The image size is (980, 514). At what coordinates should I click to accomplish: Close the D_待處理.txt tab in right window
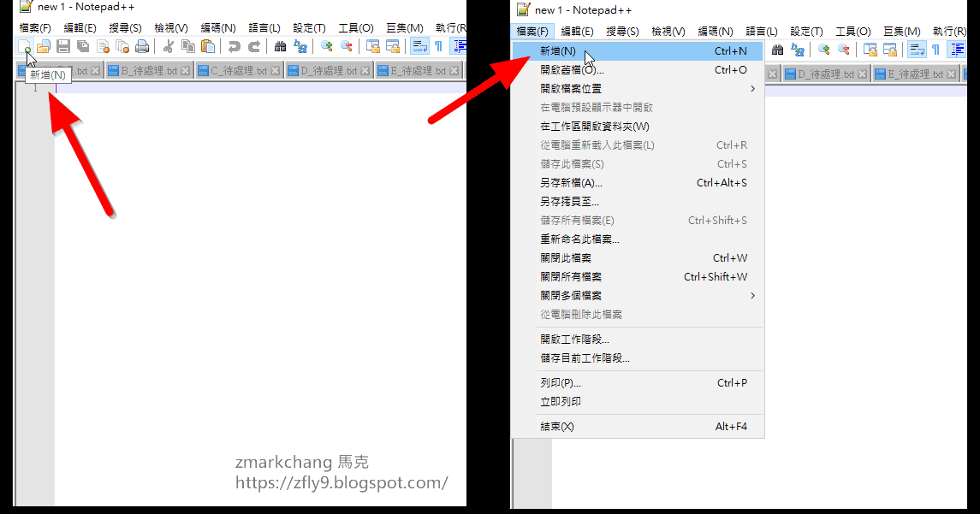862,74
